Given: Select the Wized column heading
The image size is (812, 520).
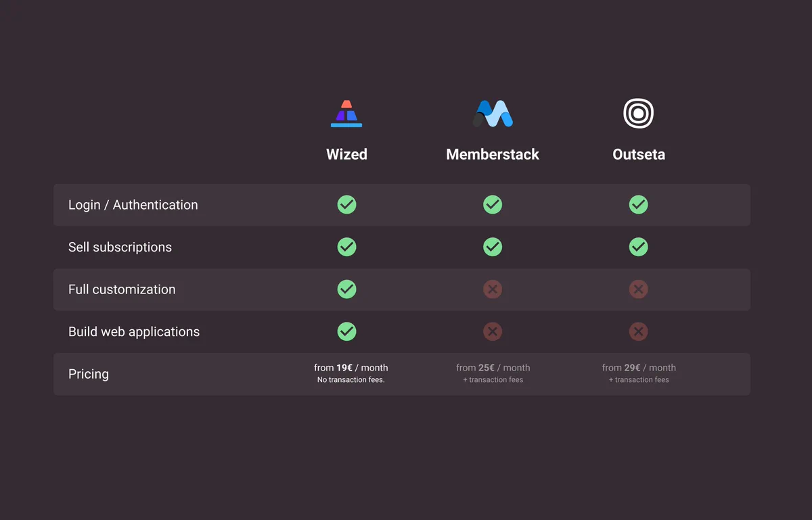Looking at the screenshot, I should [346, 154].
